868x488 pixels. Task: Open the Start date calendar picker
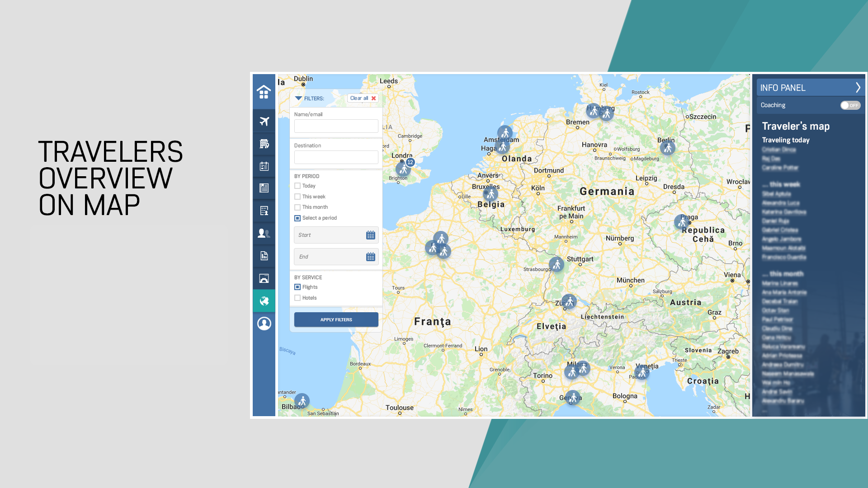(x=371, y=235)
